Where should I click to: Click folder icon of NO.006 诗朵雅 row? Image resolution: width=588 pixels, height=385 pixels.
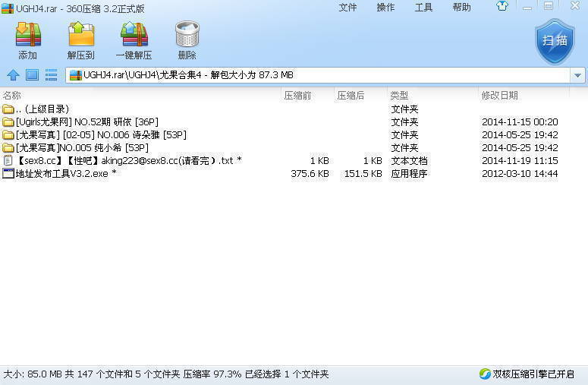coord(8,134)
